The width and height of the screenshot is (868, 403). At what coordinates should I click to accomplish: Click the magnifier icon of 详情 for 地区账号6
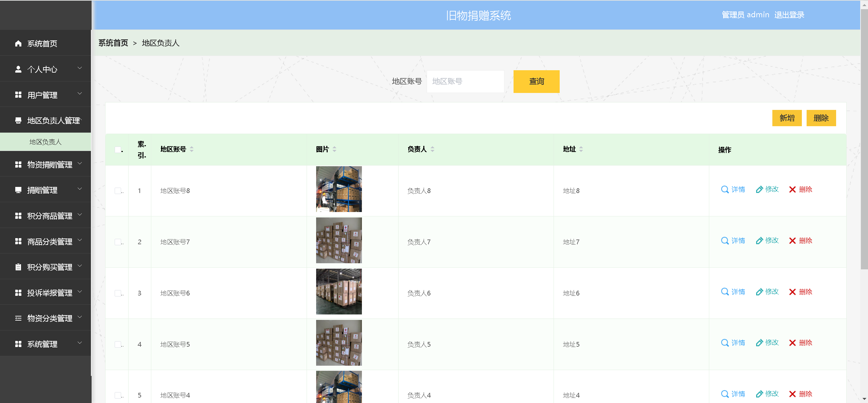pyautogui.click(x=725, y=292)
